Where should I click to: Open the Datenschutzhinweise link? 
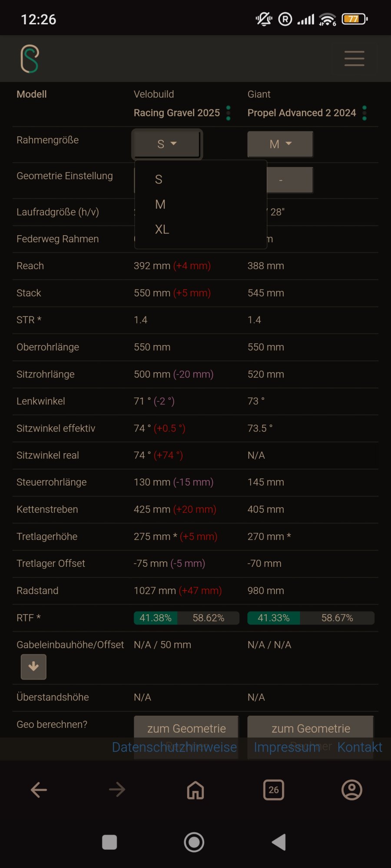[174, 747]
